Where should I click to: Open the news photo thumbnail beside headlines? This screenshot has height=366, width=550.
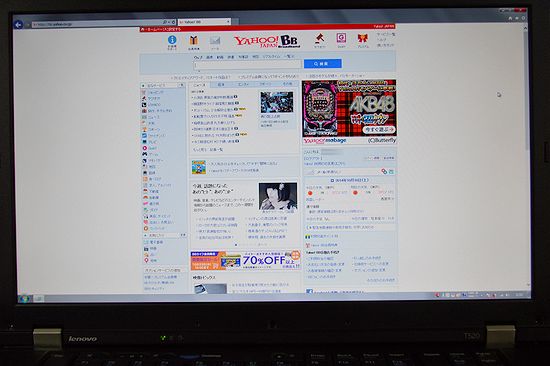click(277, 102)
